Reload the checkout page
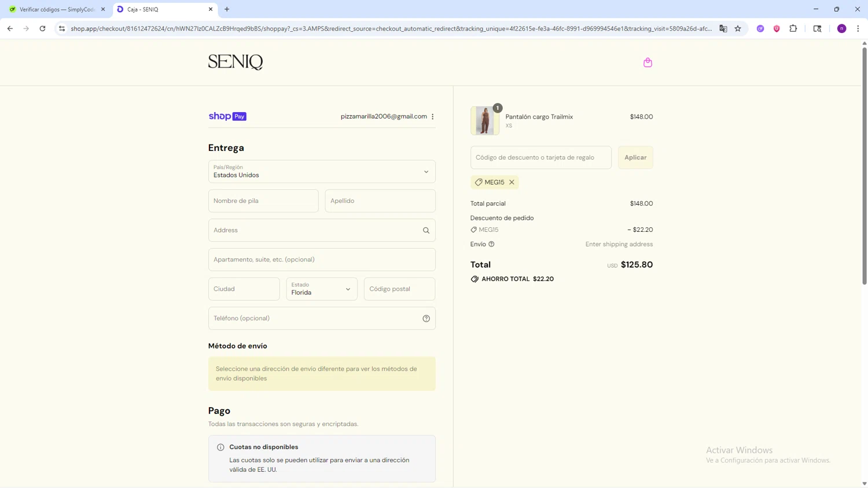This screenshot has height=488, width=868. (x=42, y=28)
